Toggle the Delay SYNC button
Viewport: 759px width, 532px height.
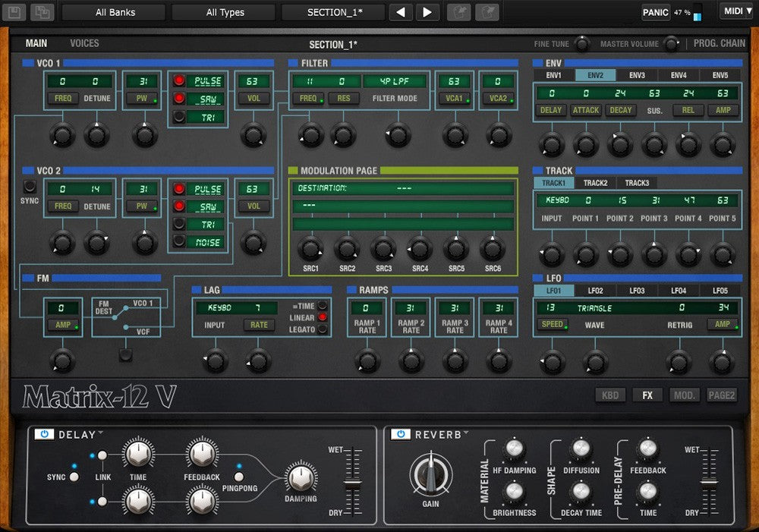74,477
